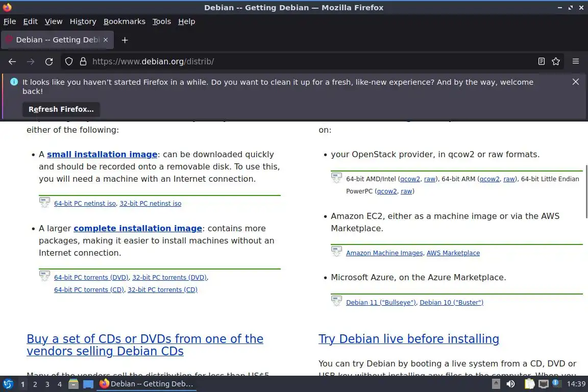This screenshot has height=392, width=588.
Task: Open the clipboard tray icon
Action: click(x=529, y=384)
